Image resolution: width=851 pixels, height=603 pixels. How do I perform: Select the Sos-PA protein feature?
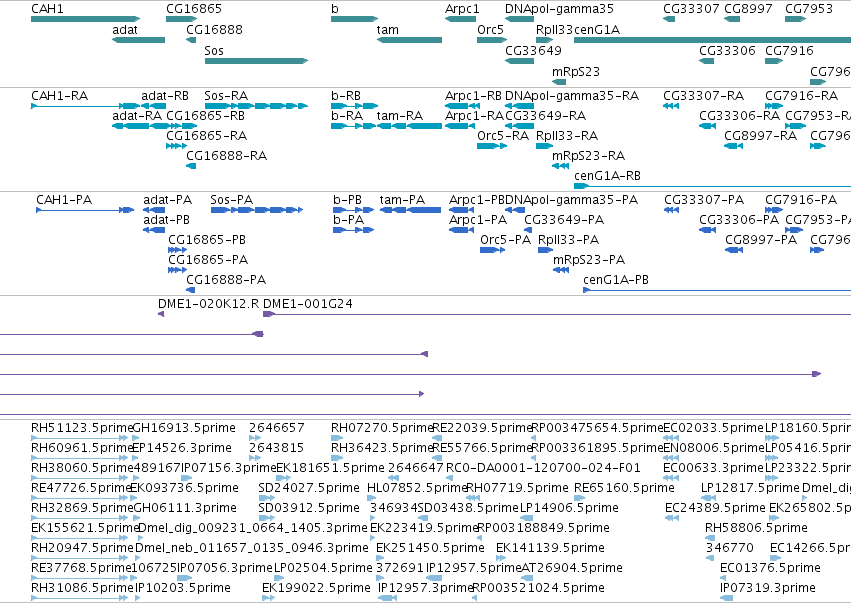[256, 210]
